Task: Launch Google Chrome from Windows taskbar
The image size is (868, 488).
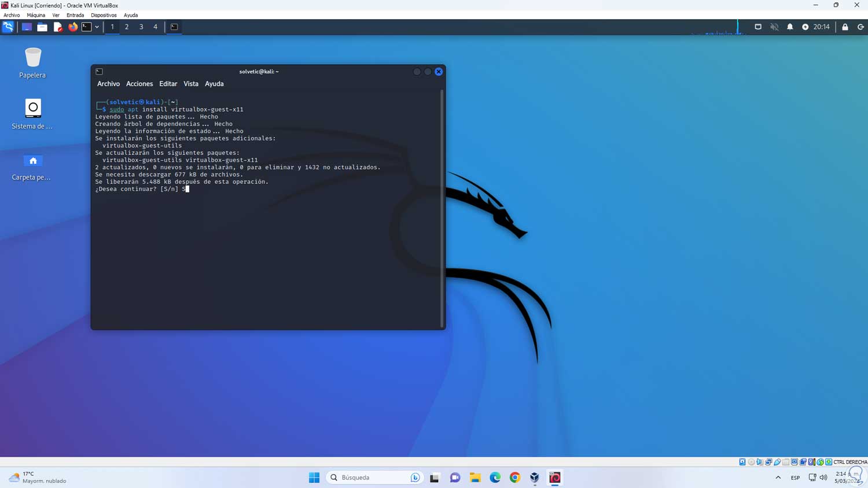Action: click(515, 478)
